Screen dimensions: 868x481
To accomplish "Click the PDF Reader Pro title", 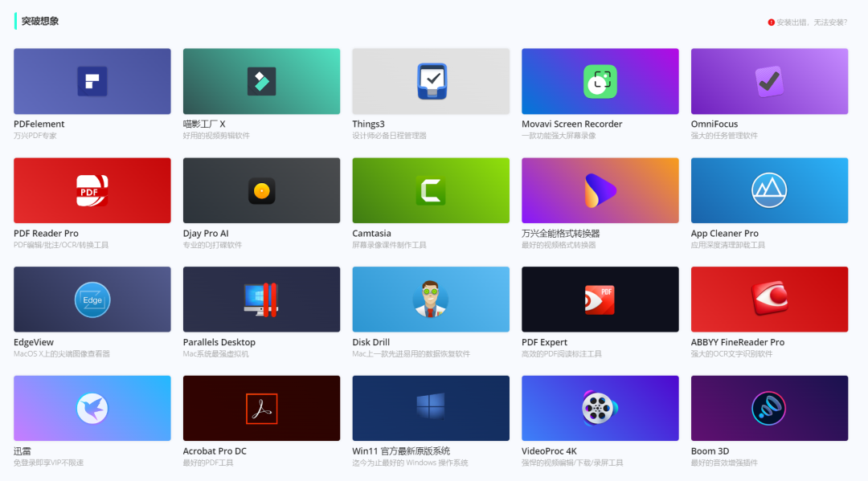I will click(46, 234).
